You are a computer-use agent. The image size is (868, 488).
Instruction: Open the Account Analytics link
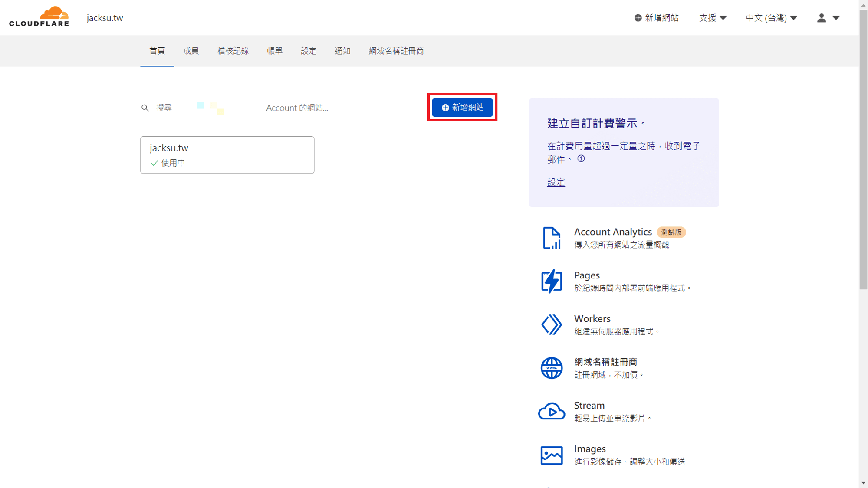click(613, 232)
